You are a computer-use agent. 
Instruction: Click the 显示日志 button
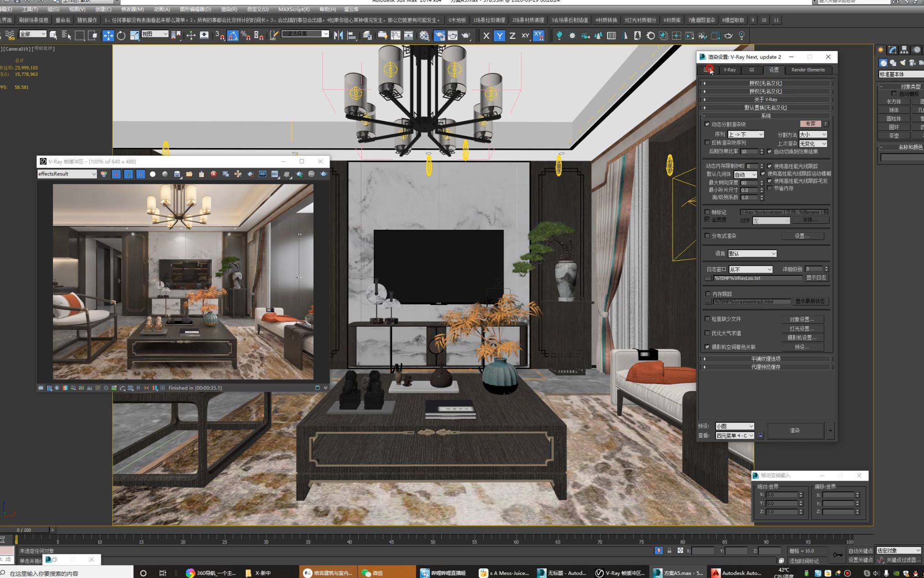(816, 278)
